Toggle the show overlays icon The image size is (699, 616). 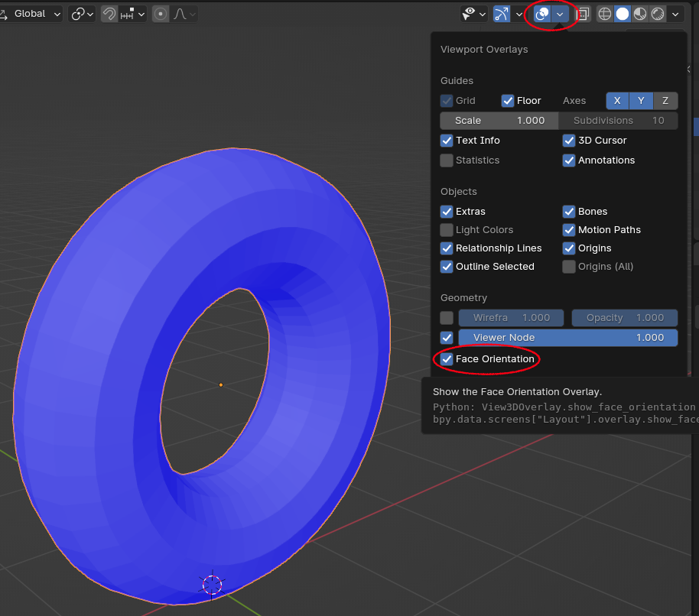[x=542, y=14]
